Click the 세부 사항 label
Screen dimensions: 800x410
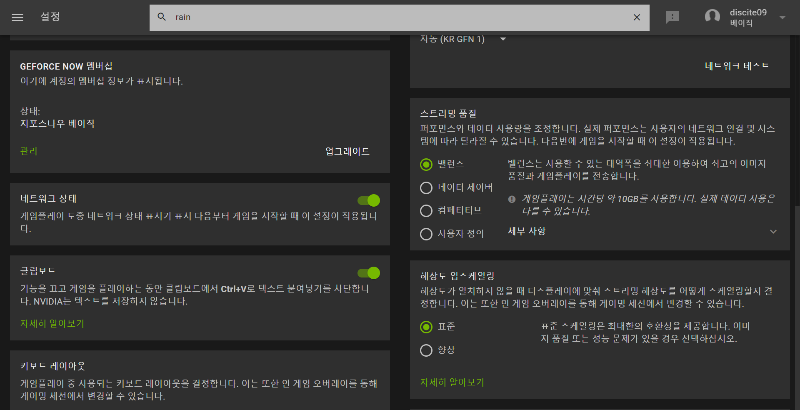pos(527,232)
